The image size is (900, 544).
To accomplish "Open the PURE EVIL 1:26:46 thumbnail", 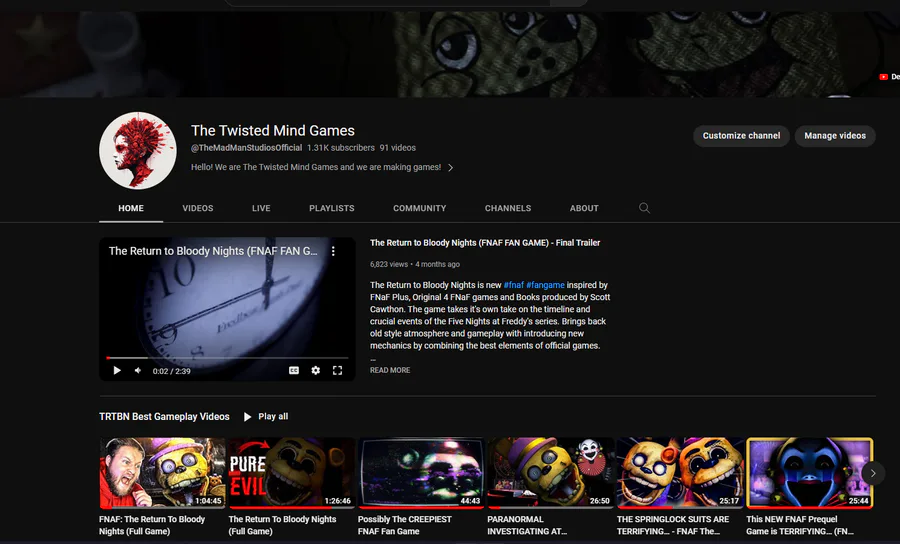I will (x=292, y=473).
